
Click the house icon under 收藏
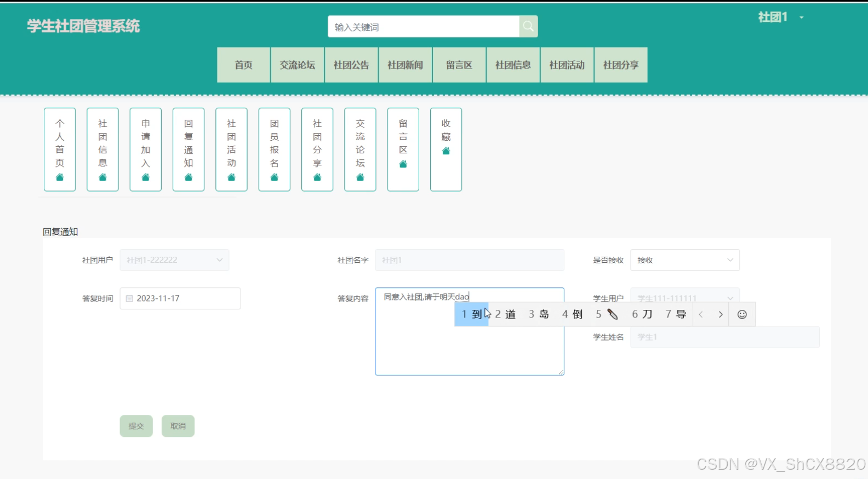446,151
